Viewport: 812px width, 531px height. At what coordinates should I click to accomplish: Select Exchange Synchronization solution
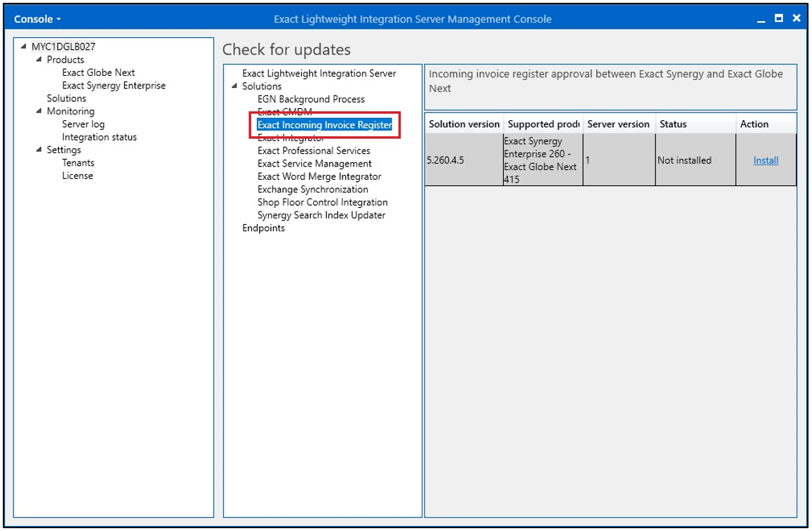(313, 190)
